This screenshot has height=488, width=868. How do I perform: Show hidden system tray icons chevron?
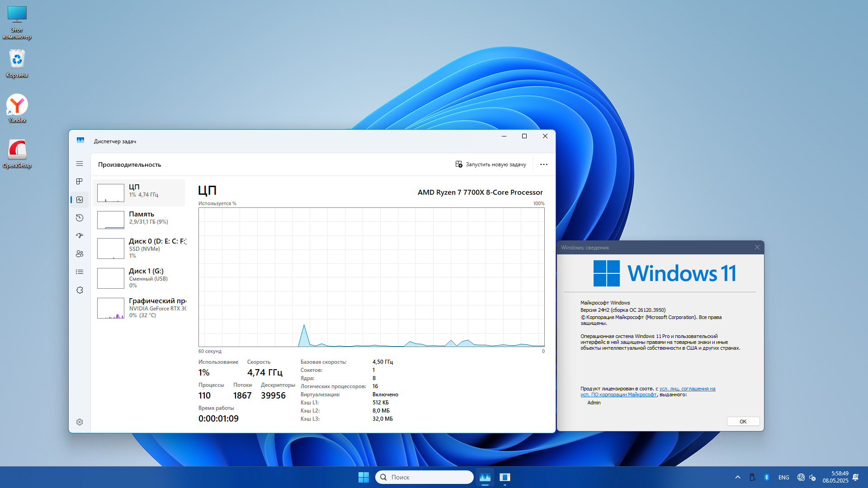point(738,477)
